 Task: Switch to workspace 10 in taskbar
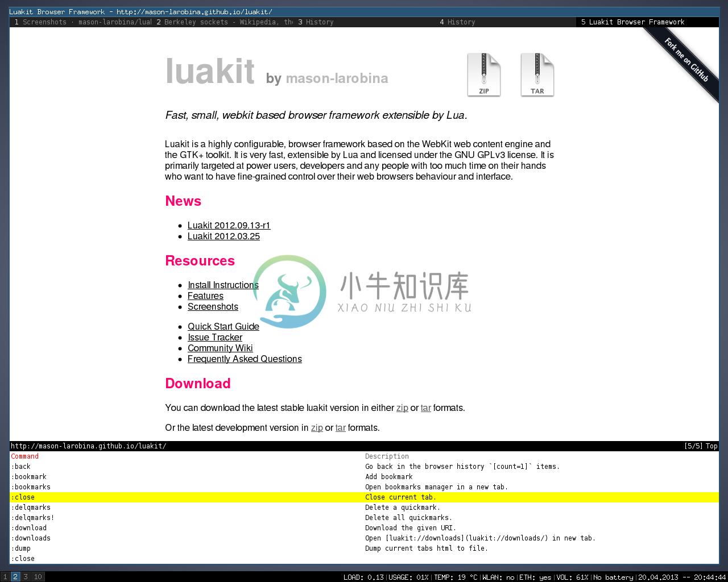tap(38, 577)
